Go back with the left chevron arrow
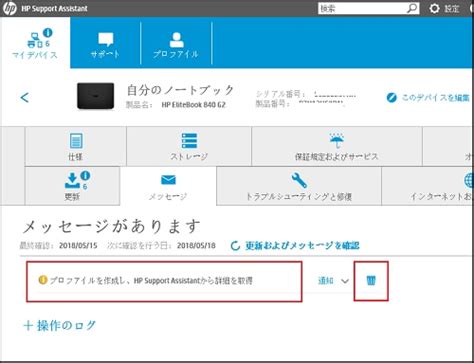Screen dimensions: 474x363 point(24,98)
